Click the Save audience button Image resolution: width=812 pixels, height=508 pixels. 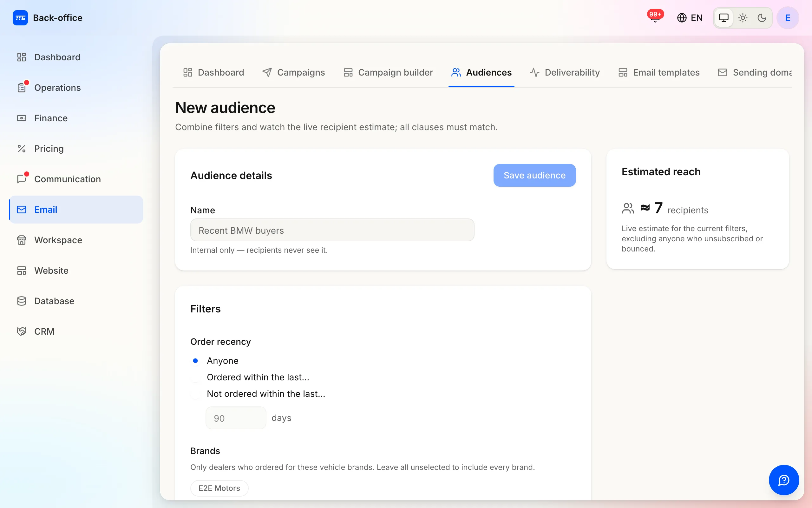coord(534,175)
